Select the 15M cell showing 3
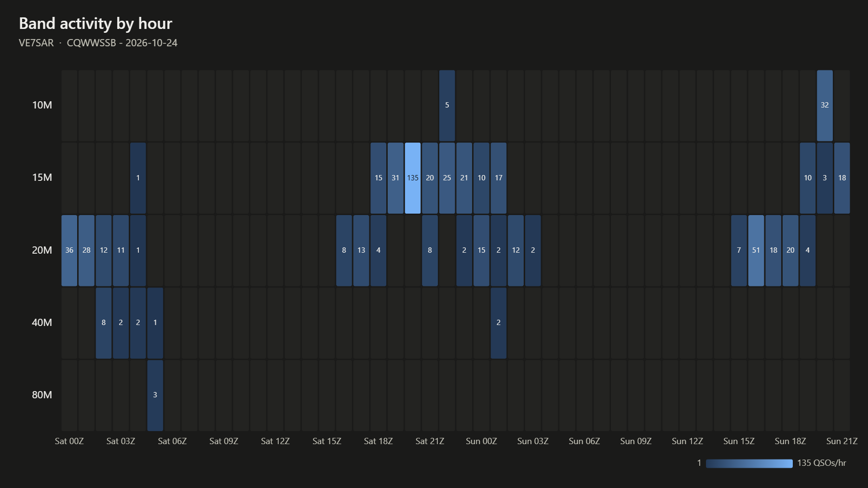This screenshot has height=488, width=868. [x=825, y=178]
